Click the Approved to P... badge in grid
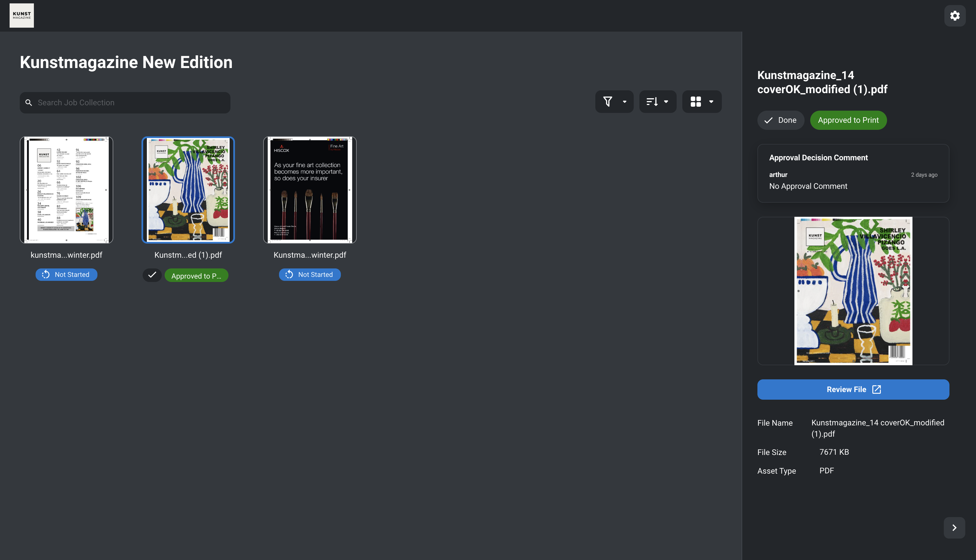Image resolution: width=976 pixels, height=560 pixels. point(196,276)
